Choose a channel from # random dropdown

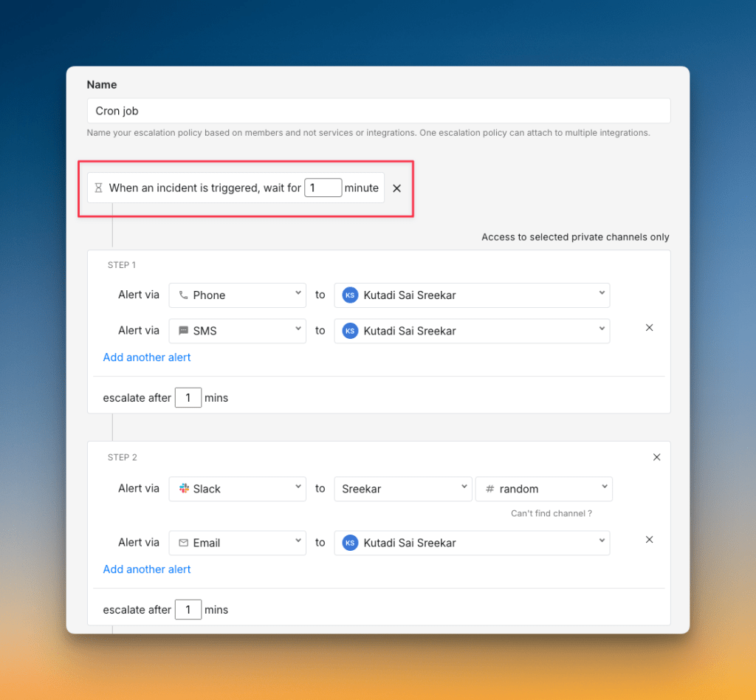point(544,489)
